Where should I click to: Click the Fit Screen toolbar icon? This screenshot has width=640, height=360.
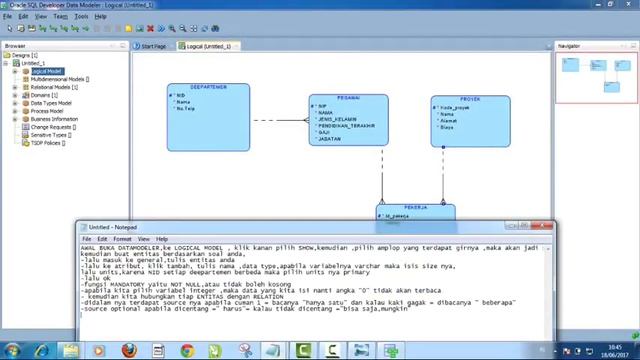[x=193, y=29]
